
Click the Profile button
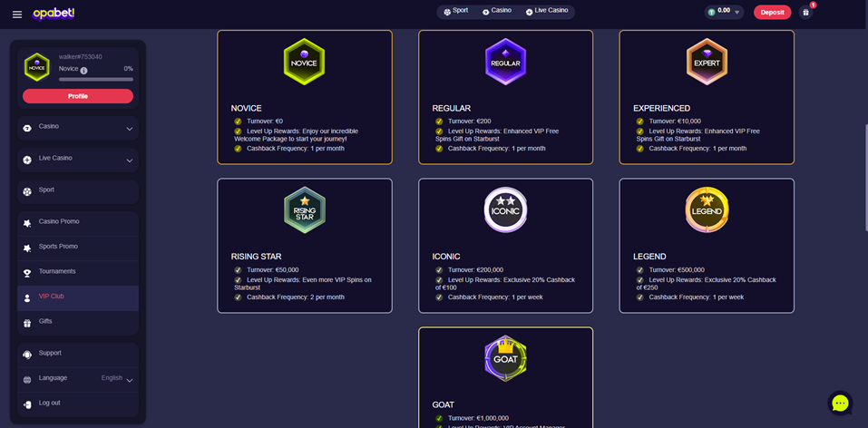click(x=78, y=96)
